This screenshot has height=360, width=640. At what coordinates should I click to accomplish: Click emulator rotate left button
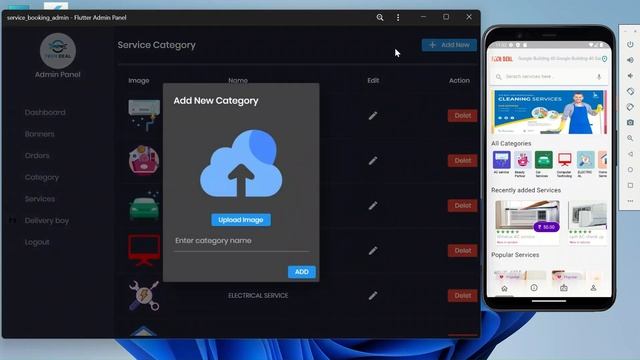630,91
